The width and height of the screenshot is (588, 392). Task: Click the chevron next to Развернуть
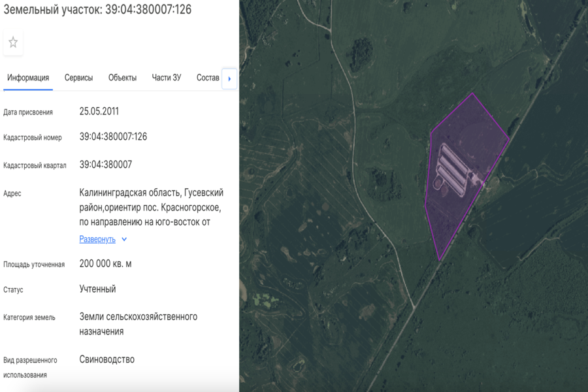tap(124, 239)
